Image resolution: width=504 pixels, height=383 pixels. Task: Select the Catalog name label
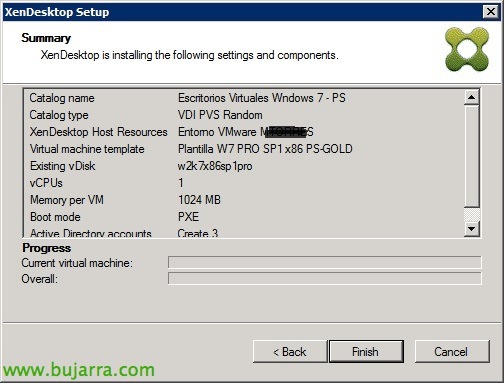click(62, 98)
